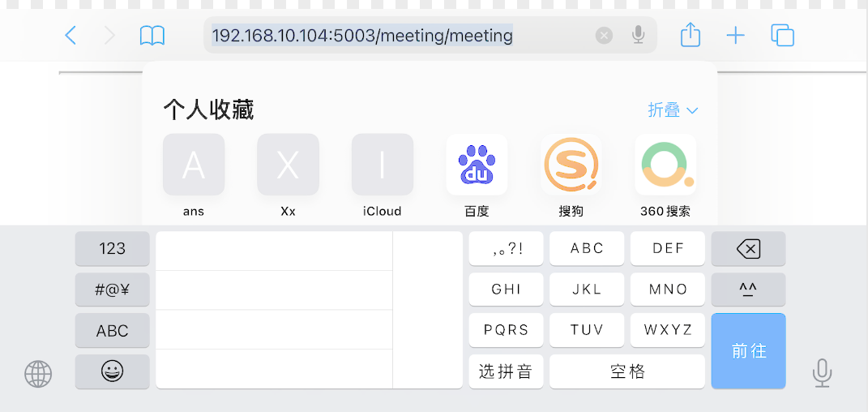Clear the address bar text
868x412 pixels.
(x=604, y=36)
